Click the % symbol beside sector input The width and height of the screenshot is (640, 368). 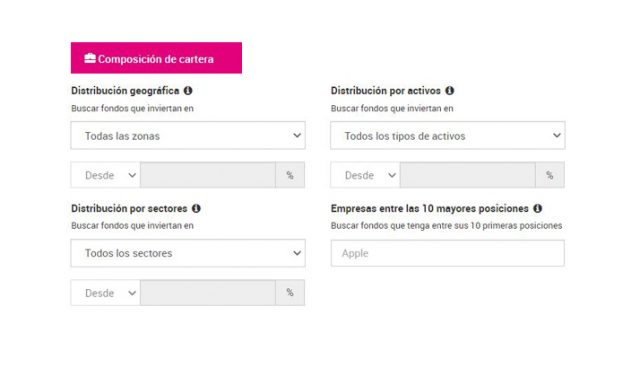click(290, 293)
